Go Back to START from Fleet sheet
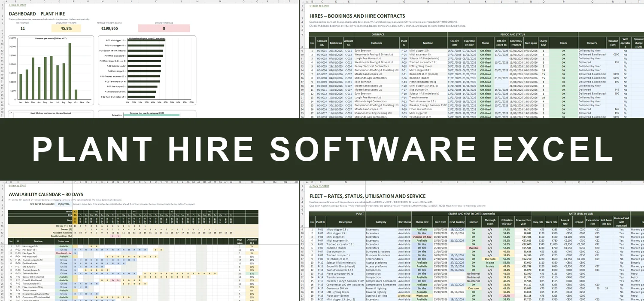The width and height of the screenshot is (644, 301). click(319, 186)
